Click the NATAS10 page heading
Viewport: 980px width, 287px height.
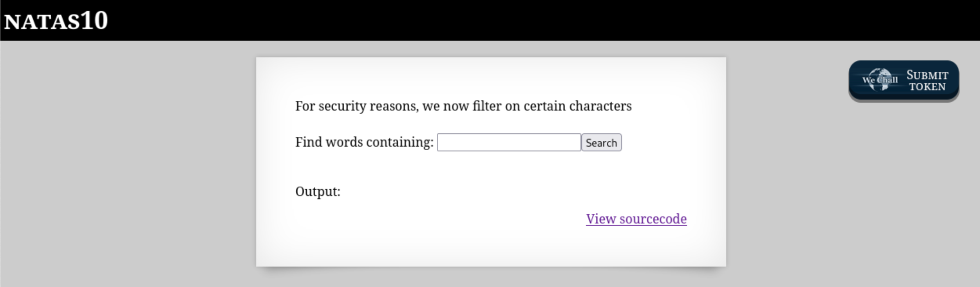[x=56, y=21]
